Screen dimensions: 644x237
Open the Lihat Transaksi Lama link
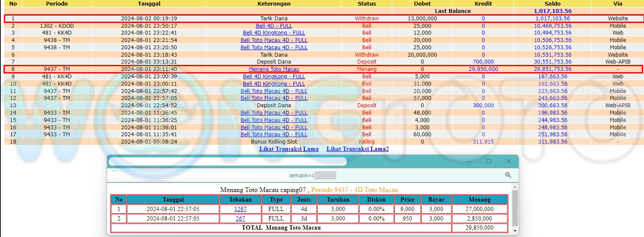coord(289,149)
